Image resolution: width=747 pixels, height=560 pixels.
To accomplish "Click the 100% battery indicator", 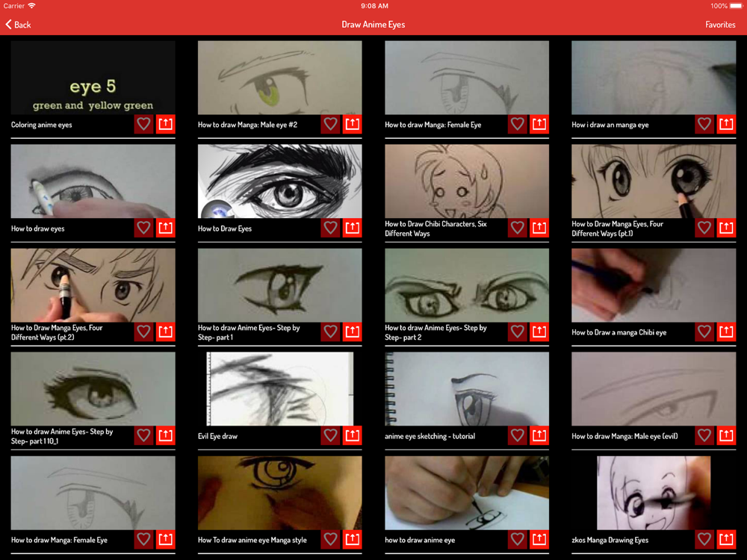I will (726, 6).
